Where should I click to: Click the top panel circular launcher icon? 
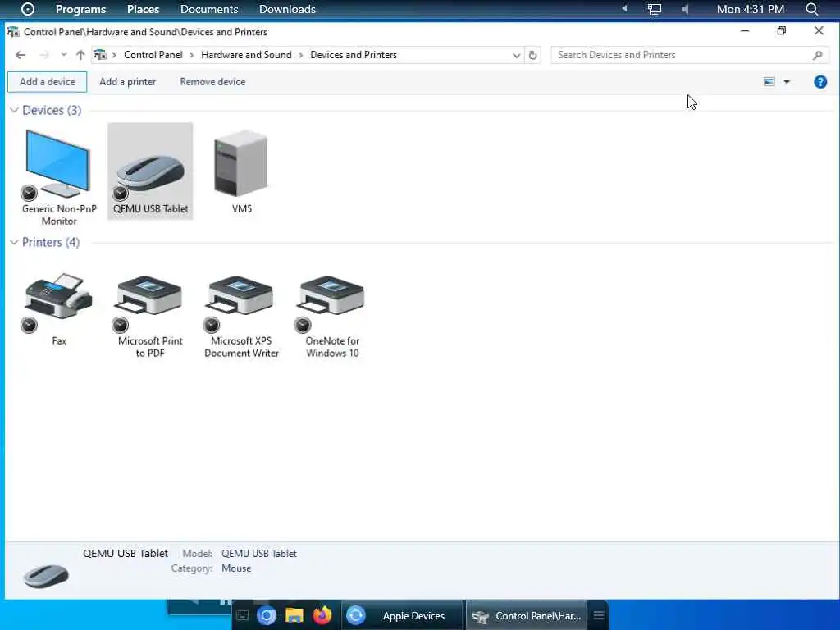pyautogui.click(x=27, y=9)
